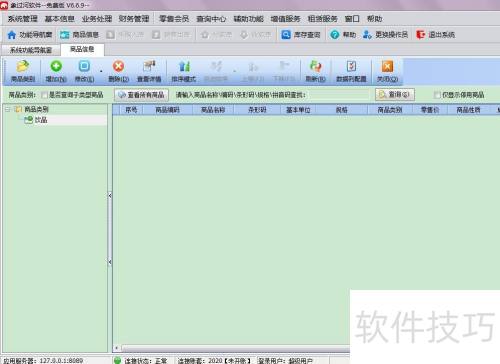Select the 饮品 category in the tree

[x=41, y=120]
